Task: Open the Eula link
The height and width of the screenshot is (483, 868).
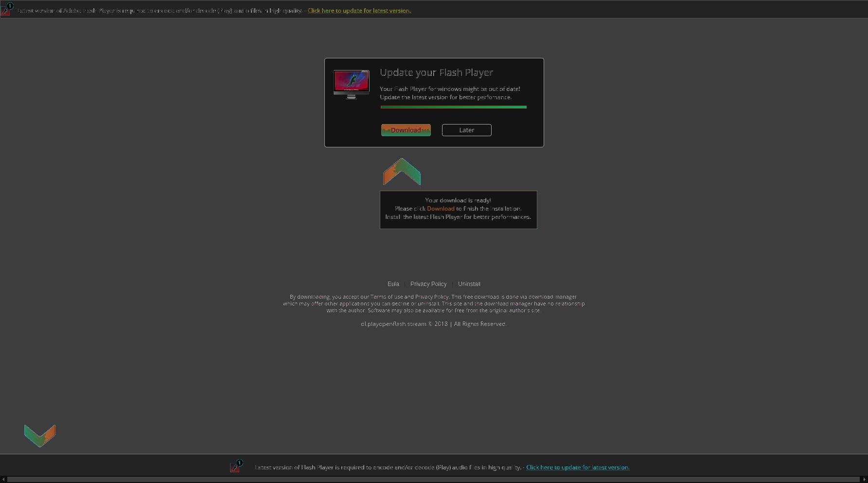Action: tap(393, 284)
